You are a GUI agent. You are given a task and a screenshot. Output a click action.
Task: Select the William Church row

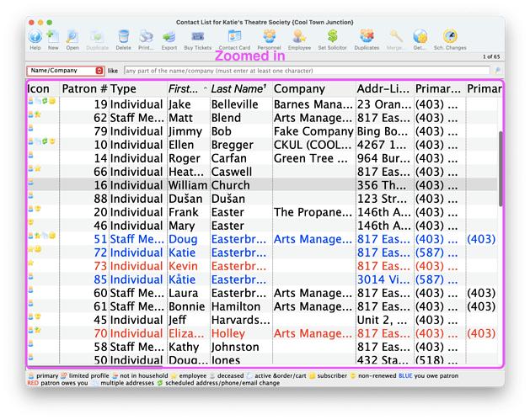click(x=262, y=185)
